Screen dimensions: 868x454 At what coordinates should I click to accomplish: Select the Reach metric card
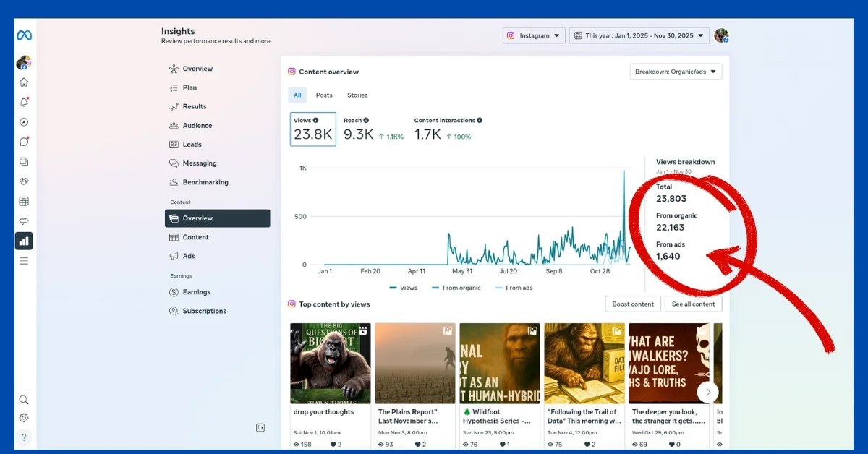coord(373,129)
